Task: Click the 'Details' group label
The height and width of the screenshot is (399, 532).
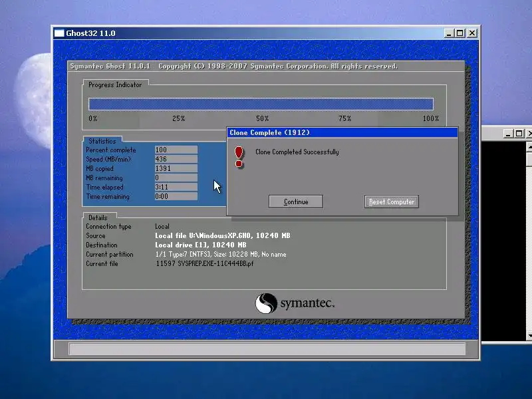Action: pyautogui.click(x=98, y=218)
